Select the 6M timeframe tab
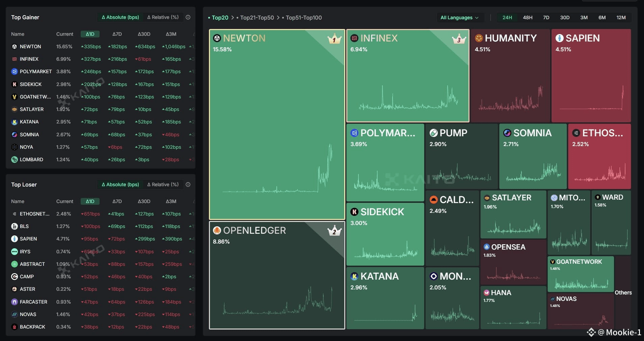Viewport: 644px width, 341px height. click(602, 18)
